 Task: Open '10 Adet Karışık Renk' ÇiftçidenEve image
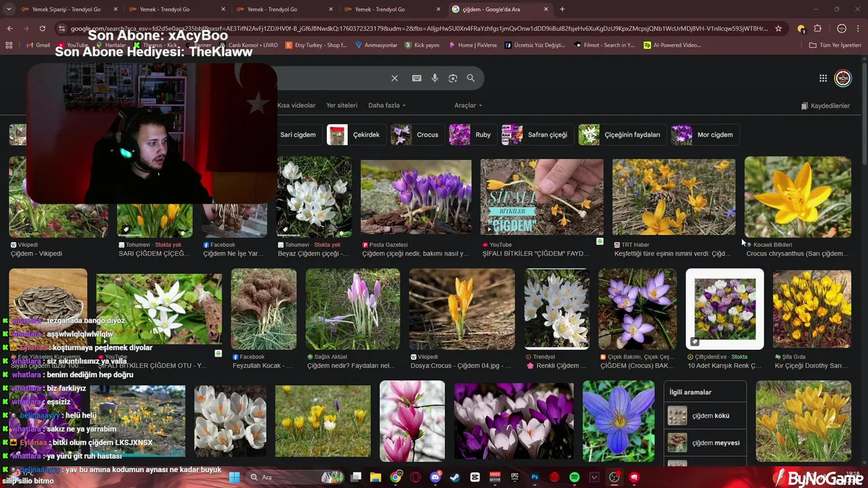click(724, 309)
